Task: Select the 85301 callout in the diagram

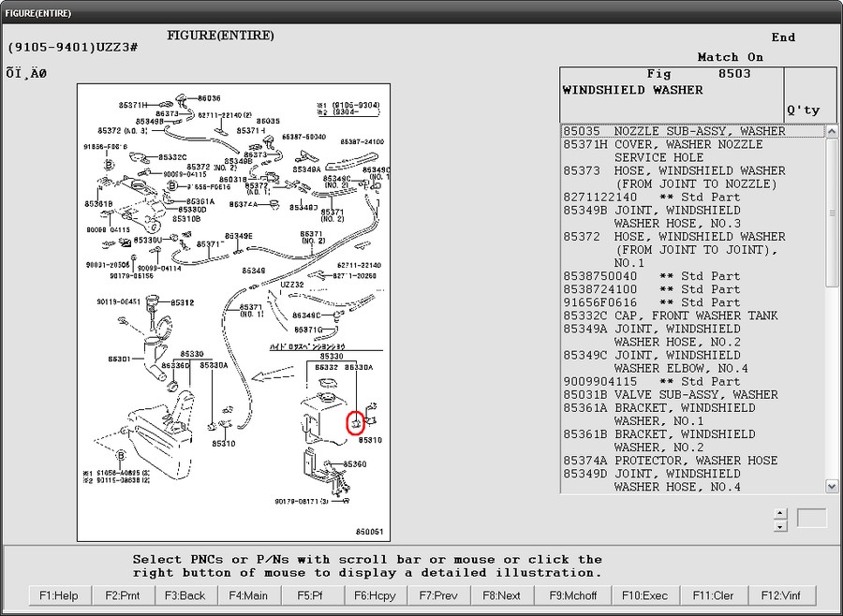Action: [x=119, y=359]
